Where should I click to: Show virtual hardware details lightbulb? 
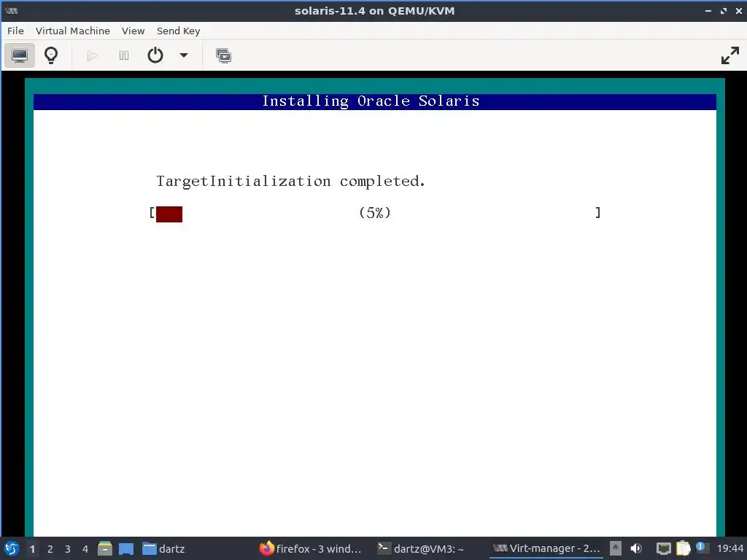pyautogui.click(x=51, y=55)
